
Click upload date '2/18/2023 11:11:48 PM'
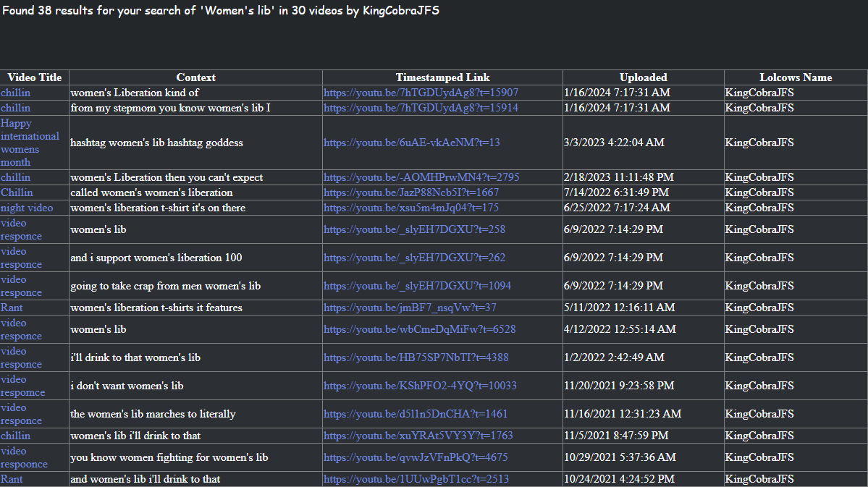point(619,177)
